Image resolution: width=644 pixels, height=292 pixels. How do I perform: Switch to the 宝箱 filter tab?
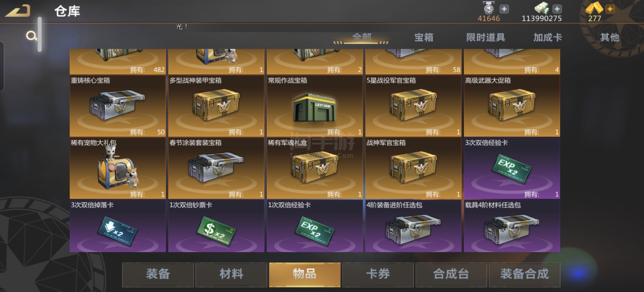pos(424,37)
